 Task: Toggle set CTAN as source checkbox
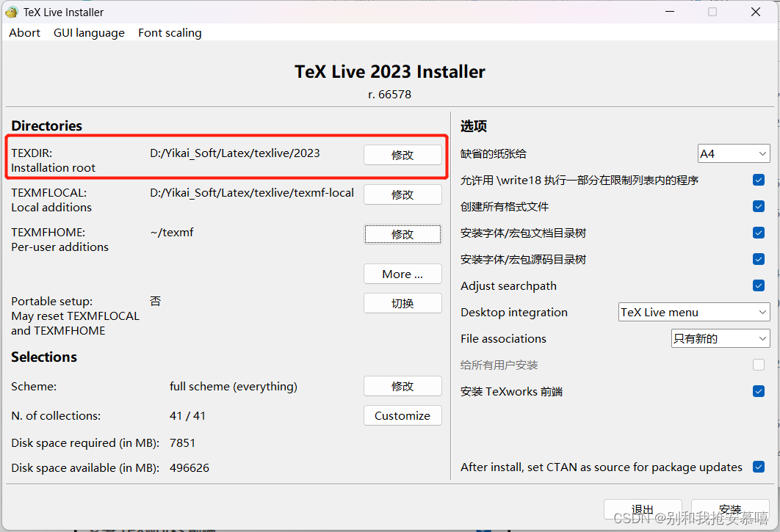pyautogui.click(x=759, y=467)
